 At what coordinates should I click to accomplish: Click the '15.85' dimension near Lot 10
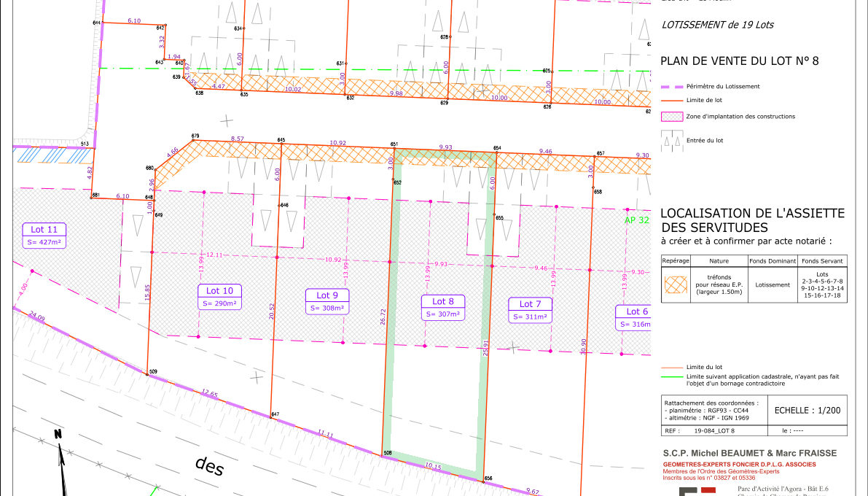pyautogui.click(x=147, y=292)
